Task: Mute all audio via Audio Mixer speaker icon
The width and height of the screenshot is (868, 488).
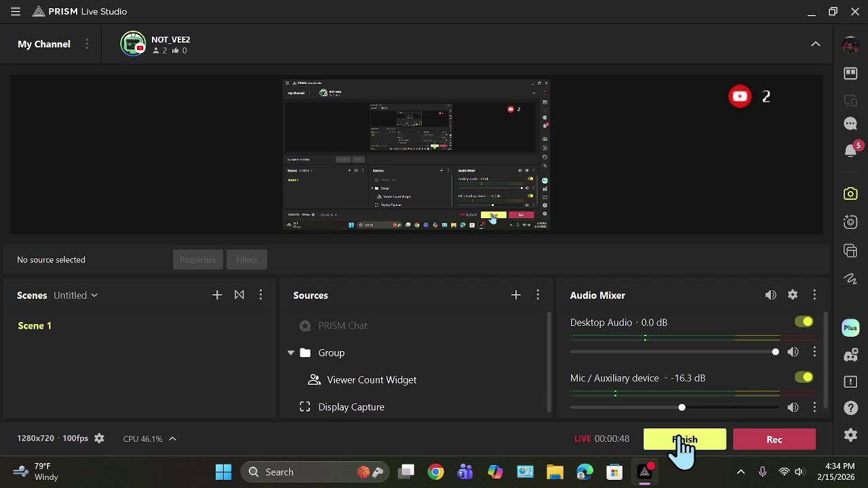Action: (x=770, y=295)
